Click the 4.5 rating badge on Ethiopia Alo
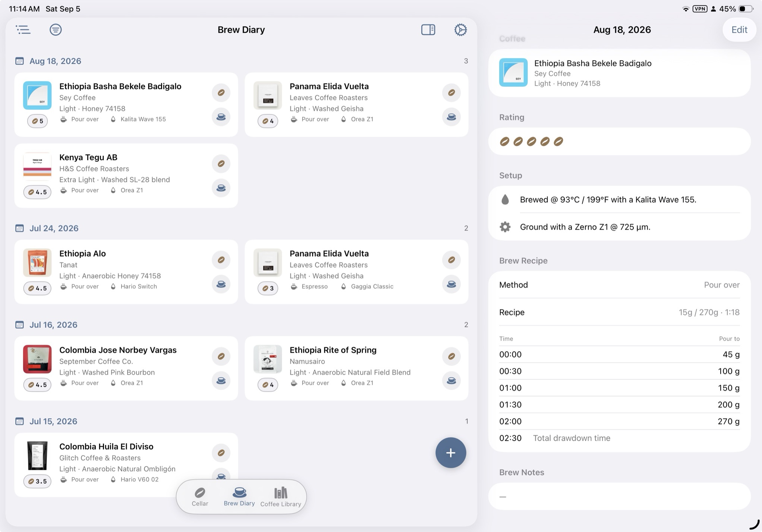Screen dimensions: 762x532 pos(37,288)
